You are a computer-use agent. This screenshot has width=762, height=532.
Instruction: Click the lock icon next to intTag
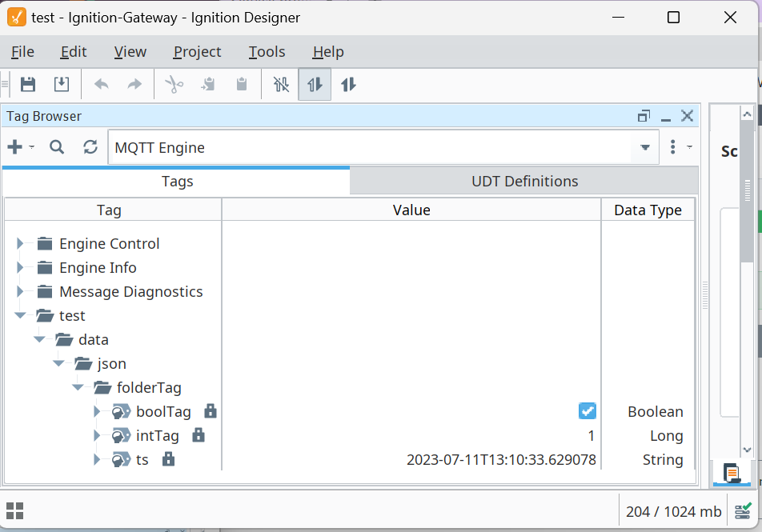(x=199, y=435)
